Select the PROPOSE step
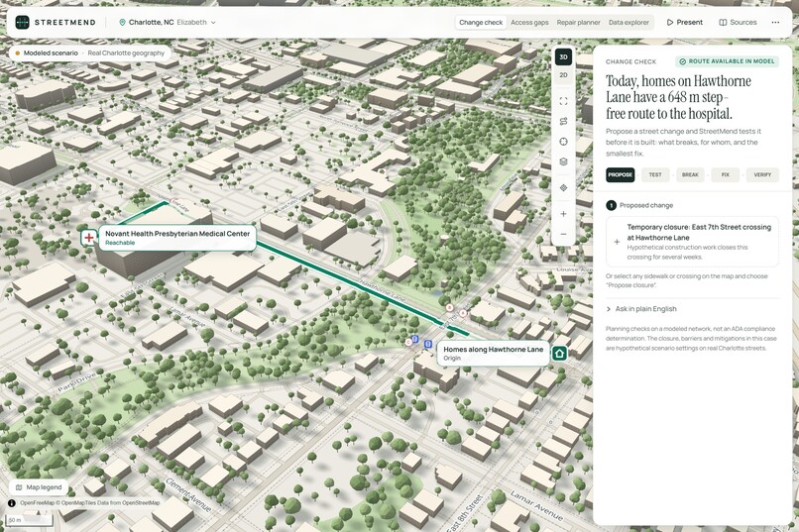The image size is (799, 532). [x=621, y=174]
